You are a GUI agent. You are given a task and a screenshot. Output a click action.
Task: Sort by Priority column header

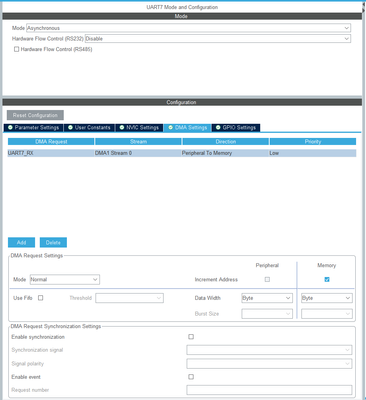point(313,142)
